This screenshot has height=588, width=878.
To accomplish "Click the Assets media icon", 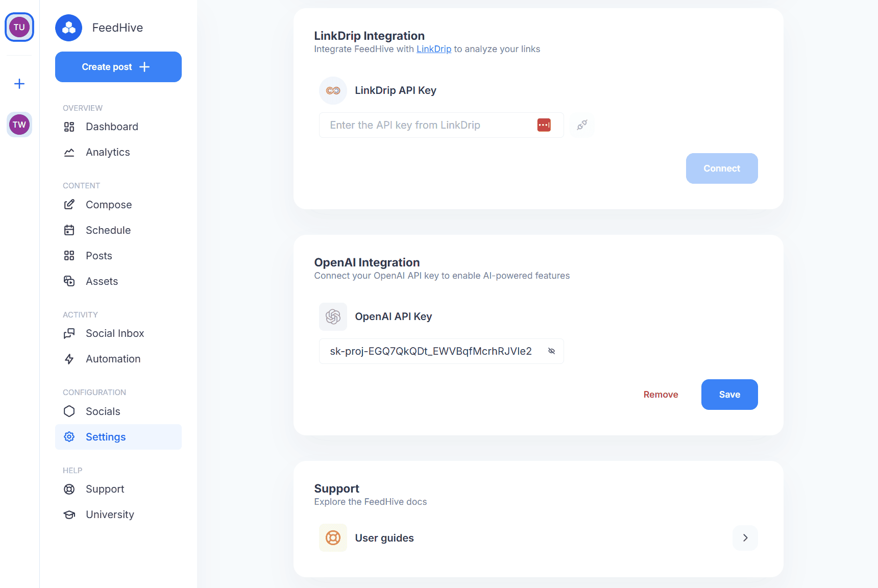I will 69,281.
